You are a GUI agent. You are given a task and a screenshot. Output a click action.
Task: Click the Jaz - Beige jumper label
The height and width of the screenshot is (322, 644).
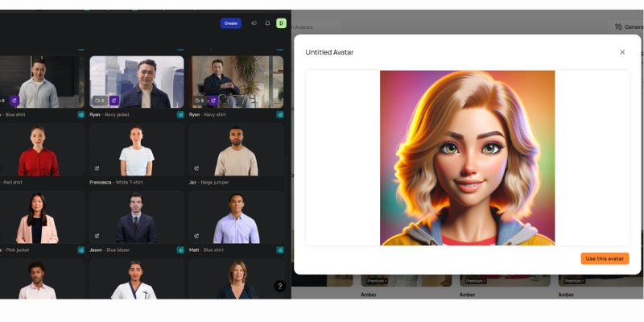(209, 183)
